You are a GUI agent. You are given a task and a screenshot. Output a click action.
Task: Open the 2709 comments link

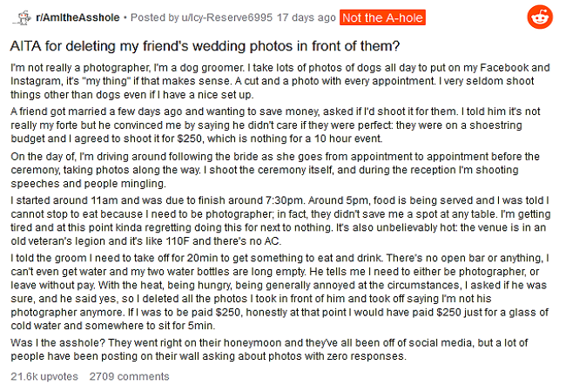(129, 376)
